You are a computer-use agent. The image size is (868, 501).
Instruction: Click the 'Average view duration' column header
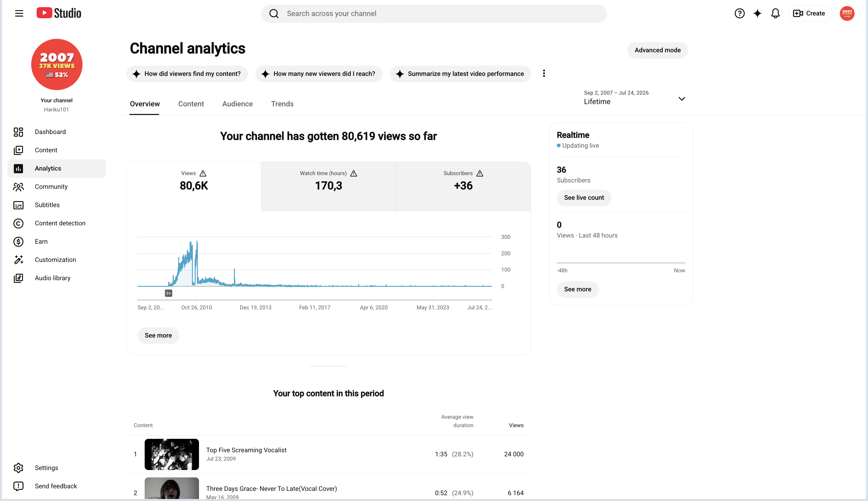457,421
